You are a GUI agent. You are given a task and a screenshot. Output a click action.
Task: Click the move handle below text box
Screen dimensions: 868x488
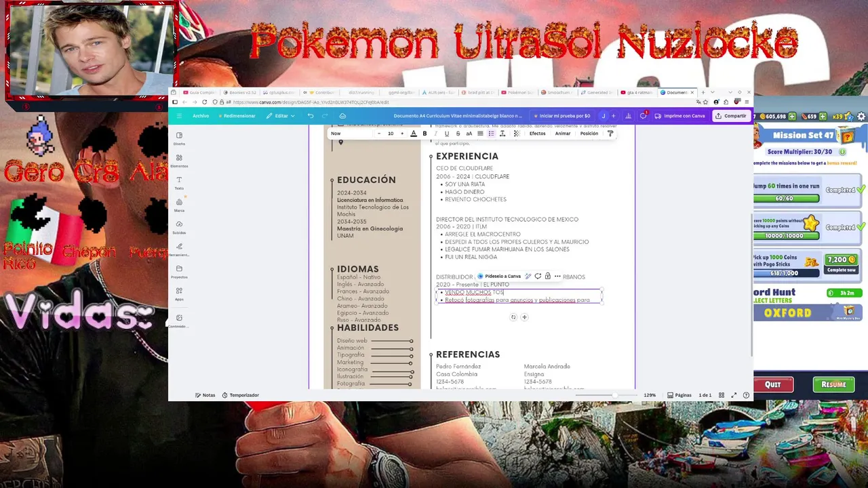524,317
